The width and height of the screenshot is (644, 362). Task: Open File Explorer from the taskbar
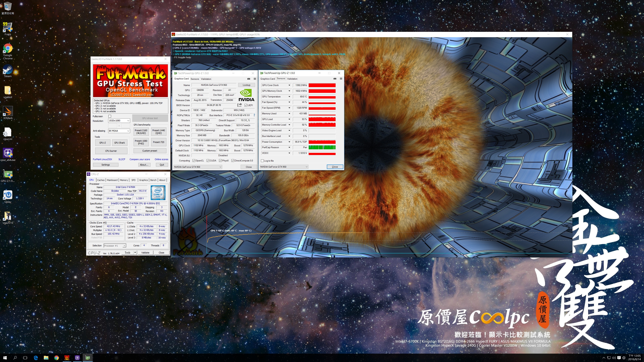(46, 358)
